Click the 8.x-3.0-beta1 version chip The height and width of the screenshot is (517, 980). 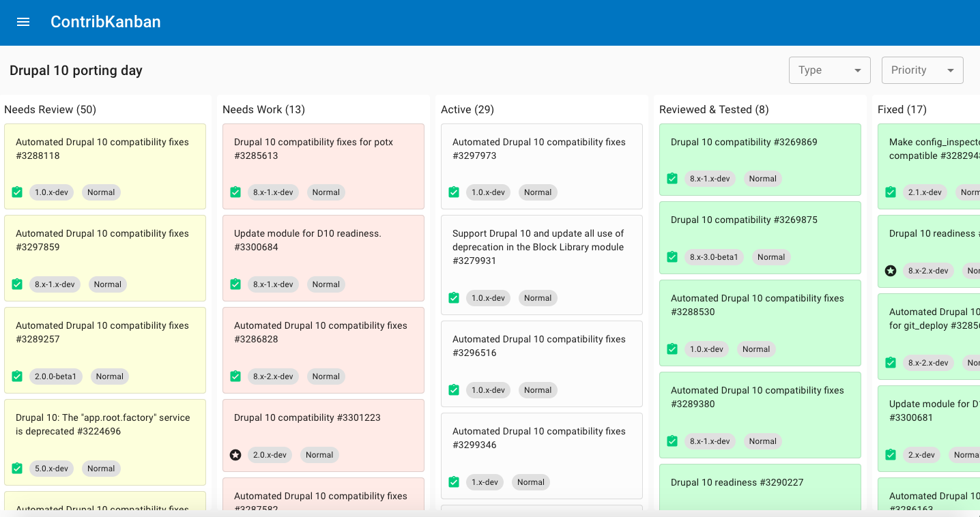[714, 257]
